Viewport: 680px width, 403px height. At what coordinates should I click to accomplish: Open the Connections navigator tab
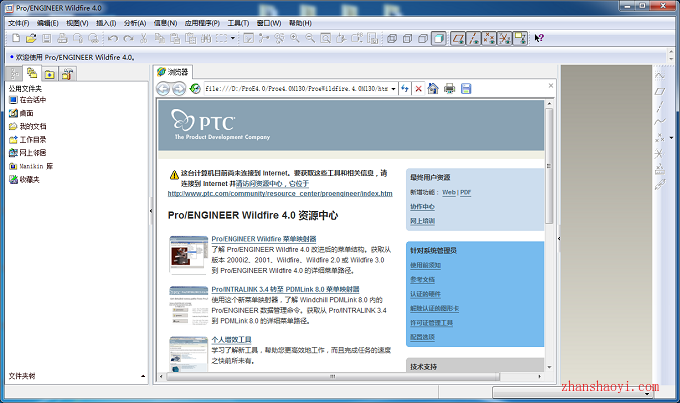(x=68, y=74)
